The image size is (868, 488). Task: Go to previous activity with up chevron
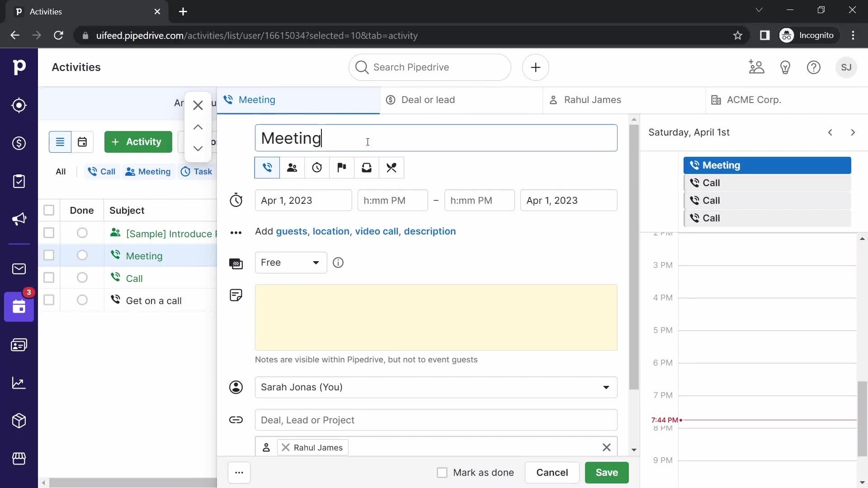[x=198, y=127]
